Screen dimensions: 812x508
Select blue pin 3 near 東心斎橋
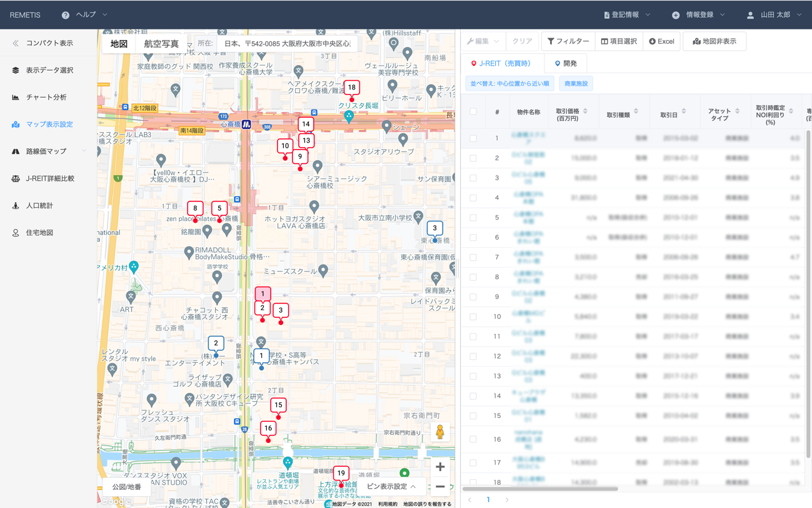(435, 228)
